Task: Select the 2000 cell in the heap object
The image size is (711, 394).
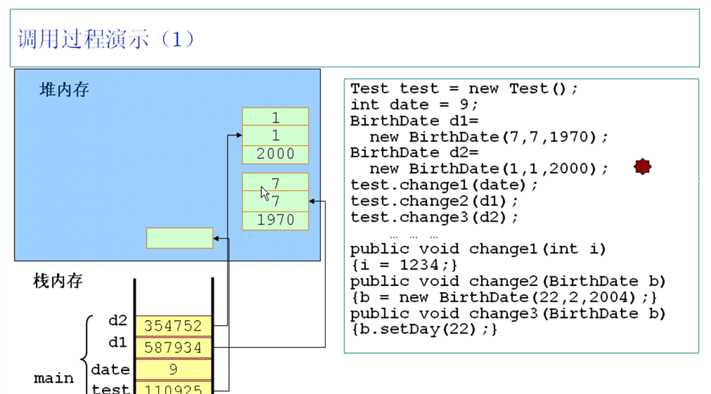Action: (275, 154)
